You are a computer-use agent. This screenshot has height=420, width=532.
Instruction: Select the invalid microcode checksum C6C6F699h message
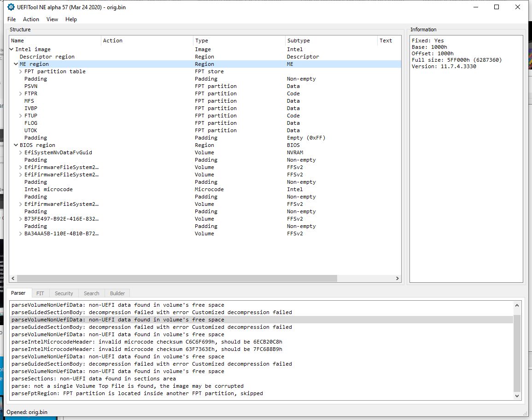coord(146,342)
